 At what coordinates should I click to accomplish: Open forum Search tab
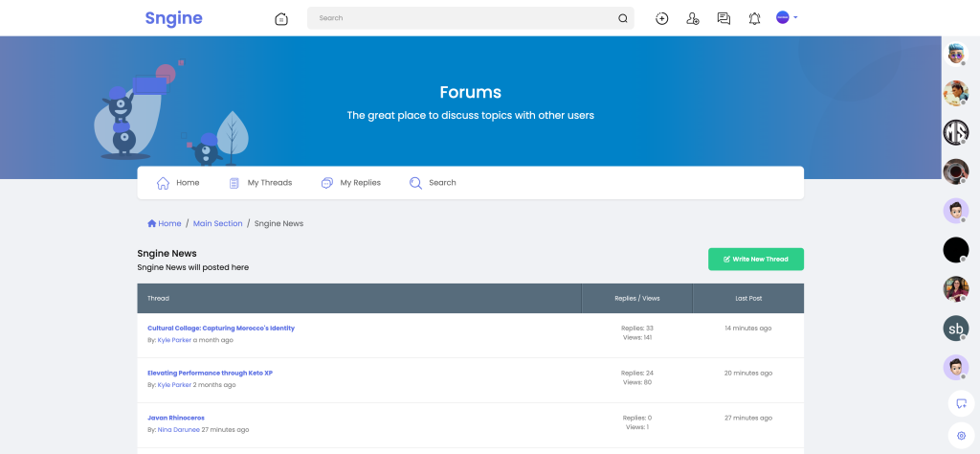(x=433, y=183)
